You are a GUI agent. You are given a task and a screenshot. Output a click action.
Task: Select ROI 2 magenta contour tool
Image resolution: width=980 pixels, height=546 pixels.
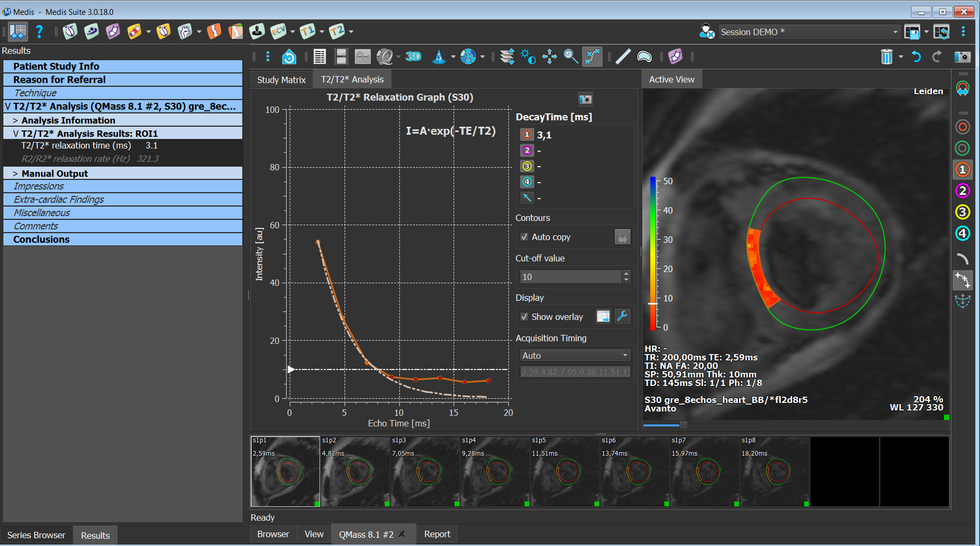[963, 191]
